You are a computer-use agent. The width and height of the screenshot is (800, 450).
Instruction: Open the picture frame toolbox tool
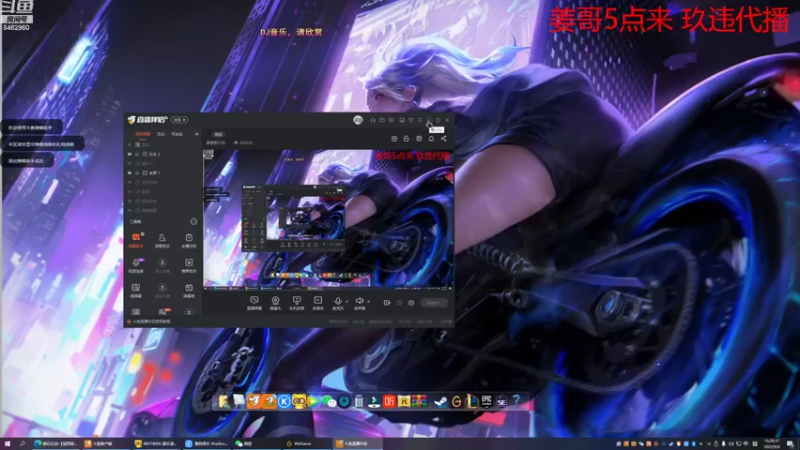(136, 290)
